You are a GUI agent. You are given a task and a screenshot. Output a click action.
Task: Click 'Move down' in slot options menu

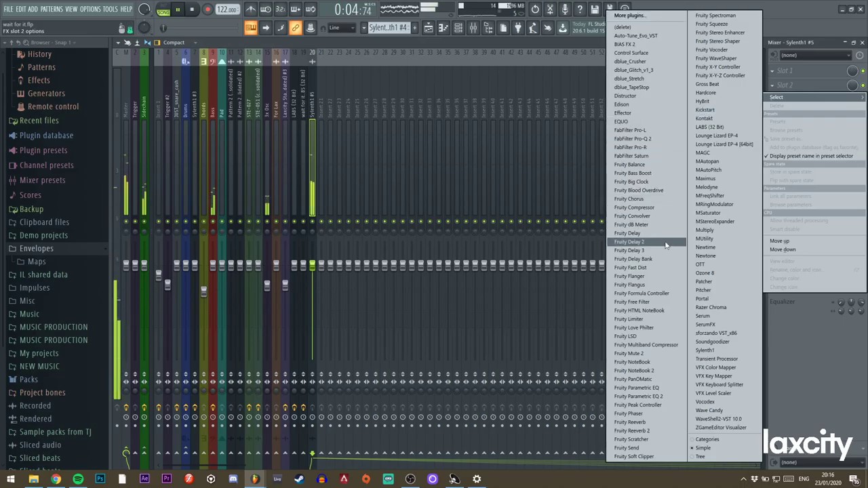814,250
